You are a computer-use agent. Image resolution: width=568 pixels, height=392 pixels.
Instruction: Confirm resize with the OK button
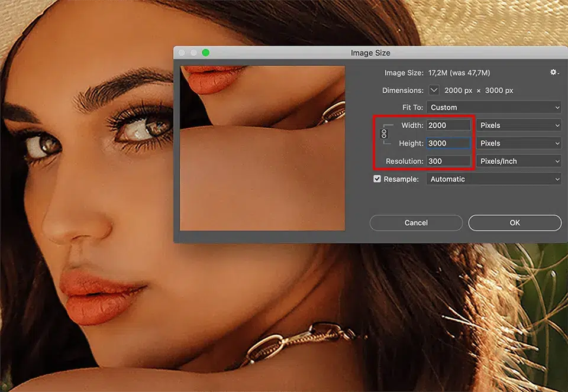[515, 223]
